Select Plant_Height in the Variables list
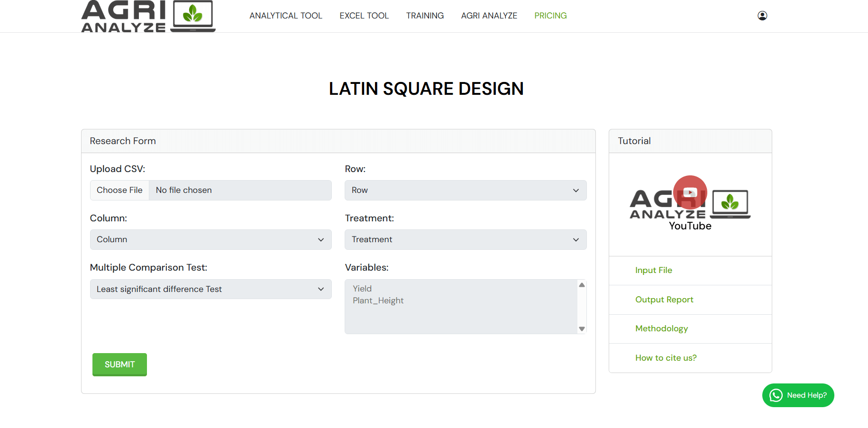The width and height of the screenshot is (868, 428). (378, 301)
